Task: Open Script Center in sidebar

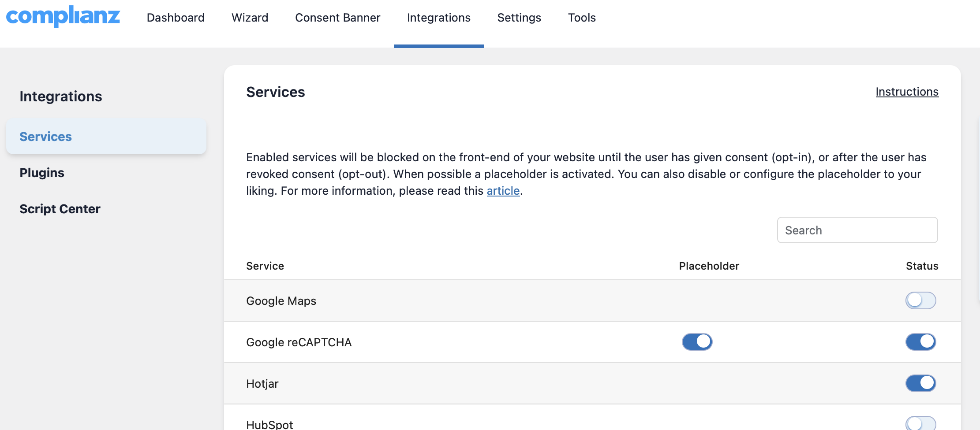Action: point(60,209)
